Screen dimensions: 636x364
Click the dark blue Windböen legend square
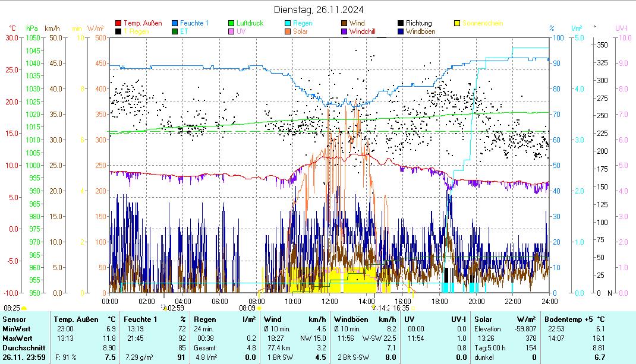[x=401, y=31]
